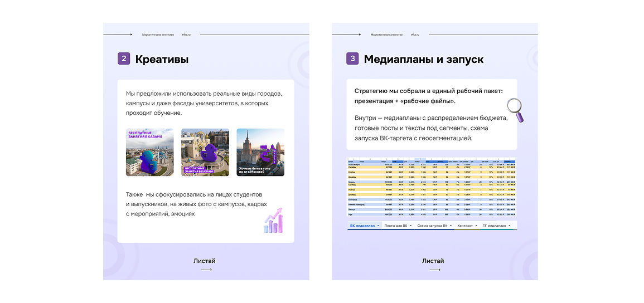Image resolution: width=644 pixels, height=303 pixels.
Task: Click Маркетинговое агентство on Креативы slide
Action: coord(158,35)
